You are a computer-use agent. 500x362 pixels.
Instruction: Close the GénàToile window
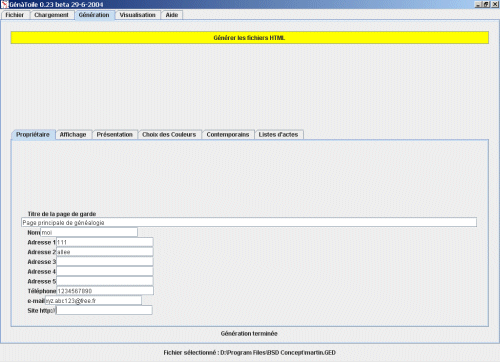(x=494, y=4)
